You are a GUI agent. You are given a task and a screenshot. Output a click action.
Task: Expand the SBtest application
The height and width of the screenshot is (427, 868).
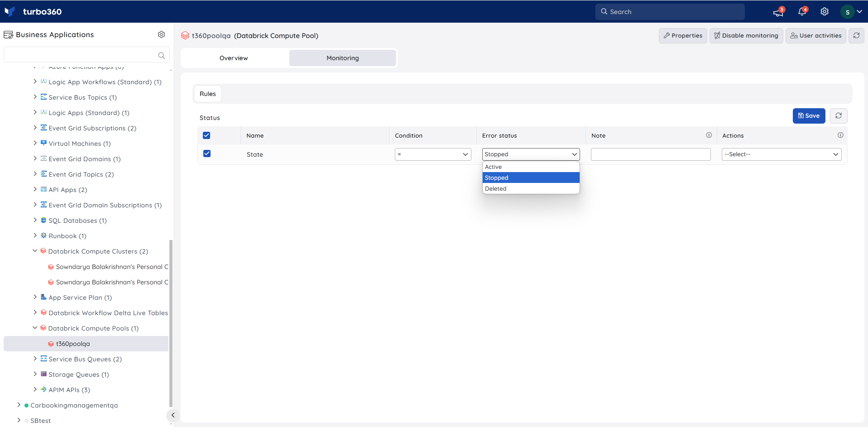click(x=19, y=420)
